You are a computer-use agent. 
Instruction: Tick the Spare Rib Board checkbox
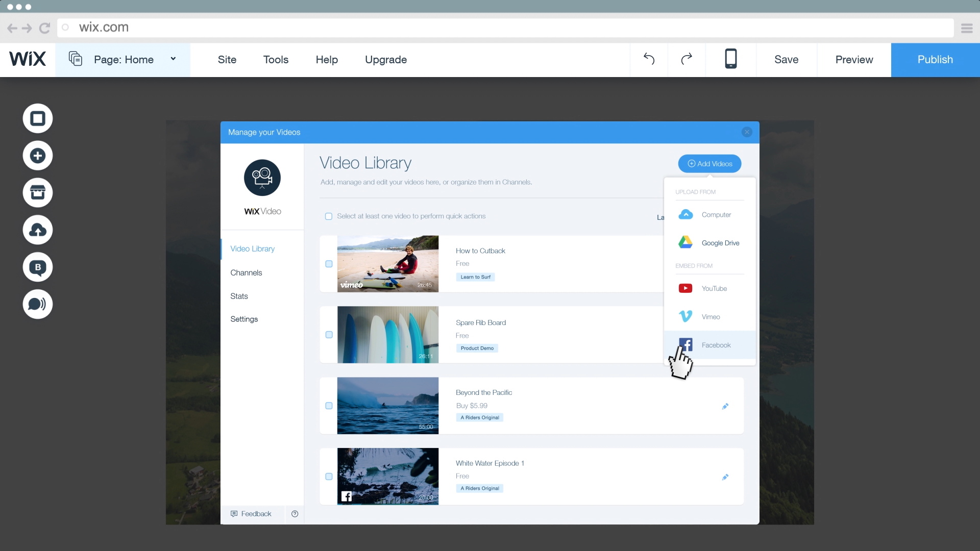tap(329, 335)
